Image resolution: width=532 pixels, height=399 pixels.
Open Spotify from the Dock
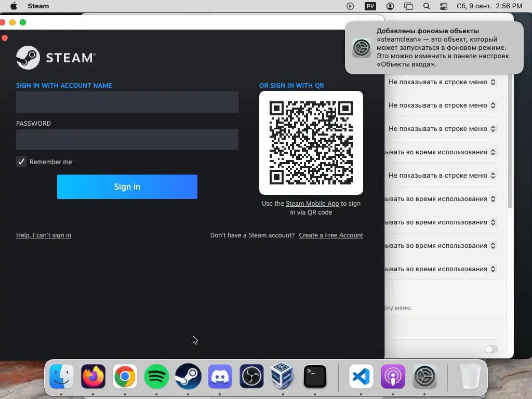(156, 376)
